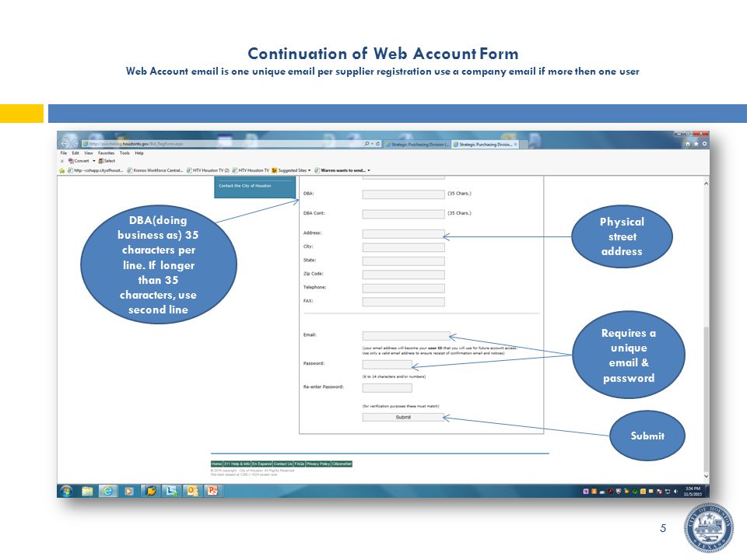Click the Address input field

coord(404,234)
